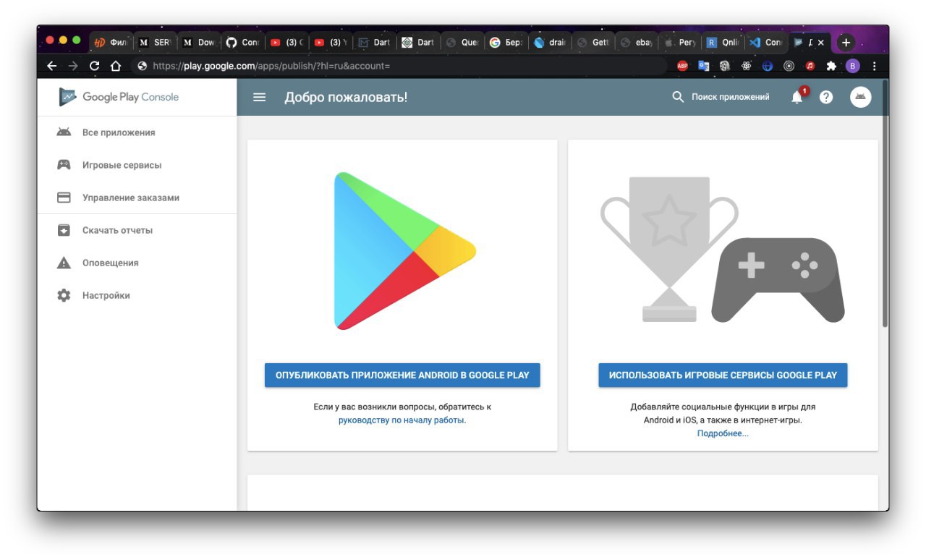The height and width of the screenshot is (560, 926).
Task: Open the AdBlock Plus extension icon
Action: click(x=682, y=66)
